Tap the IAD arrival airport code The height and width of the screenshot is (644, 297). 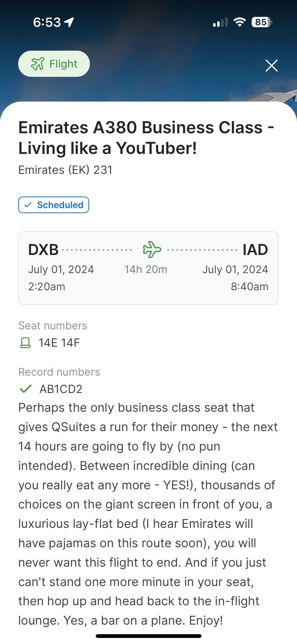255,250
